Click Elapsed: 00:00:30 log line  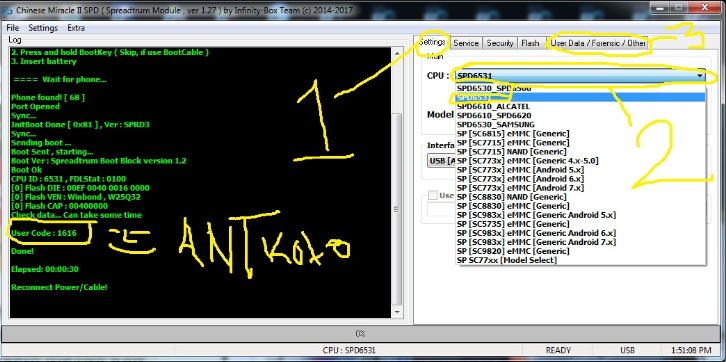pos(44,269)
